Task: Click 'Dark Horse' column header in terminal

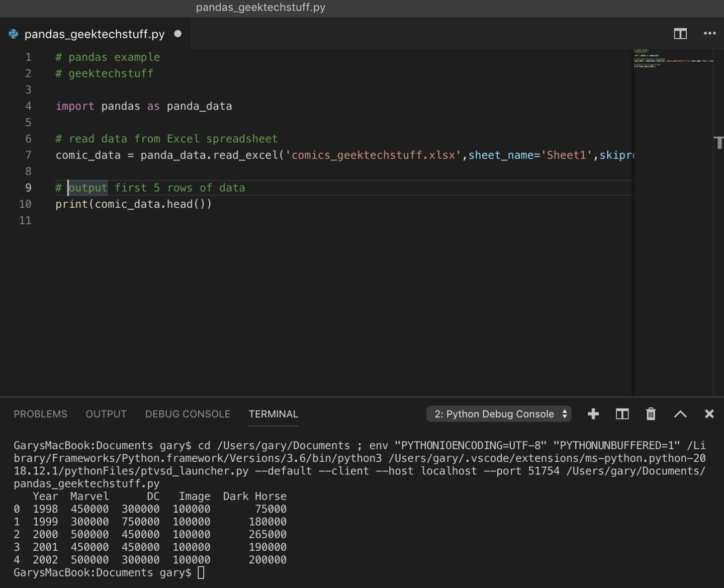Action: [255, 496]
